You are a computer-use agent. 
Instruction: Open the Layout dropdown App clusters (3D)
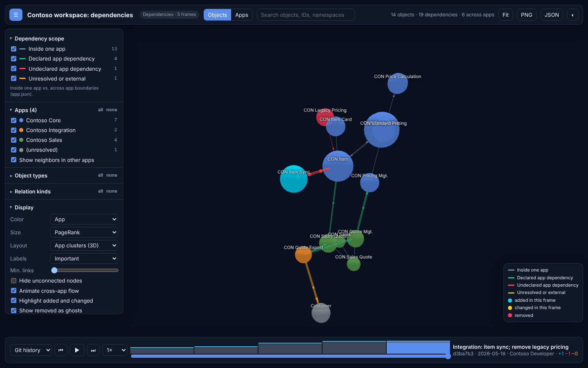click(x=84, y=245)
